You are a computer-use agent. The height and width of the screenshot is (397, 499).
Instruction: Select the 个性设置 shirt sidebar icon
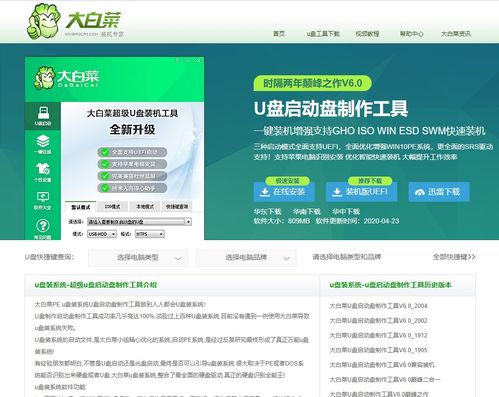point(43,172)
